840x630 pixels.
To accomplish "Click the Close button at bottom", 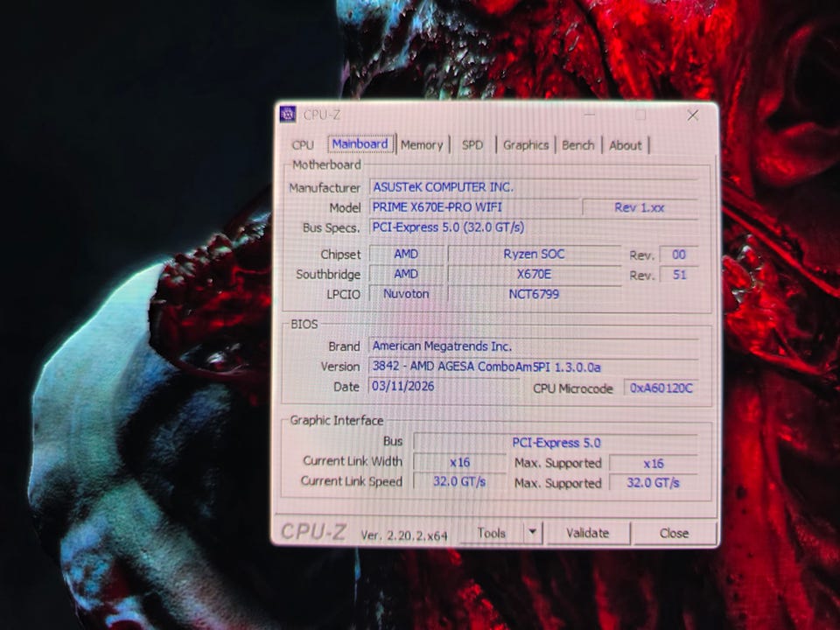I will pyautogui.click(x=675, y=533).
